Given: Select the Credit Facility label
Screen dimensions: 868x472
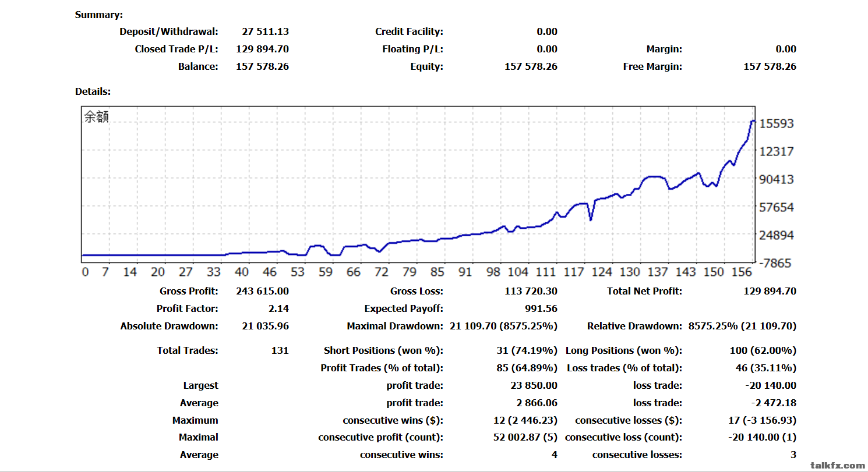Looking at the screenshot, I should click(x=409, y=31).
